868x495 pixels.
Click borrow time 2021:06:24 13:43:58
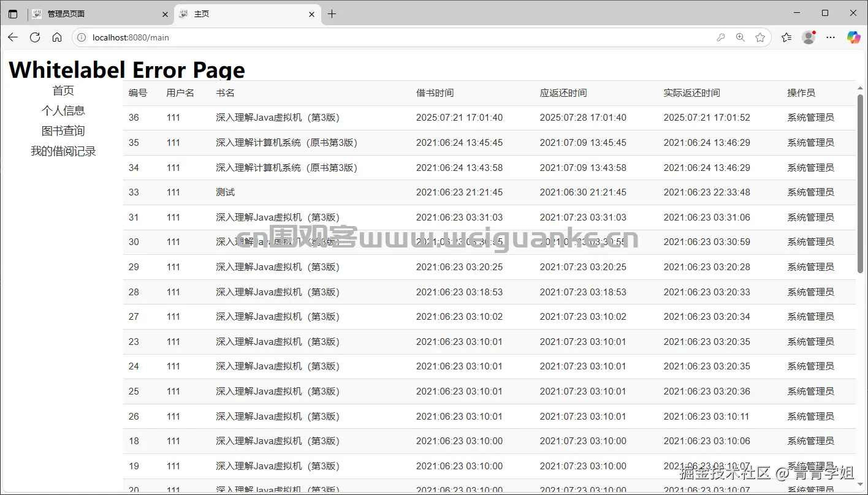point(459,168)
